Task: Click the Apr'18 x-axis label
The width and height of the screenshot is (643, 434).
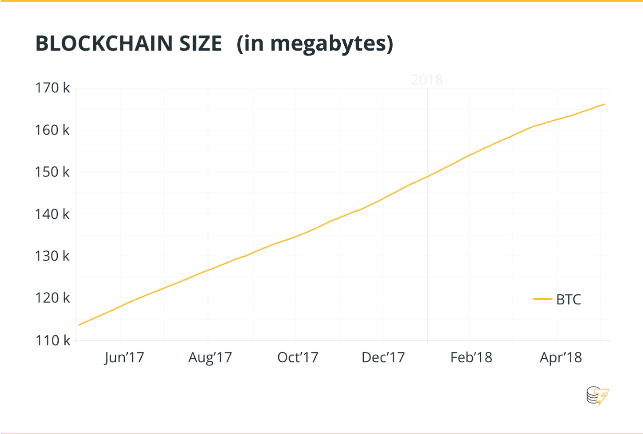Action: (x=560, y=357)
